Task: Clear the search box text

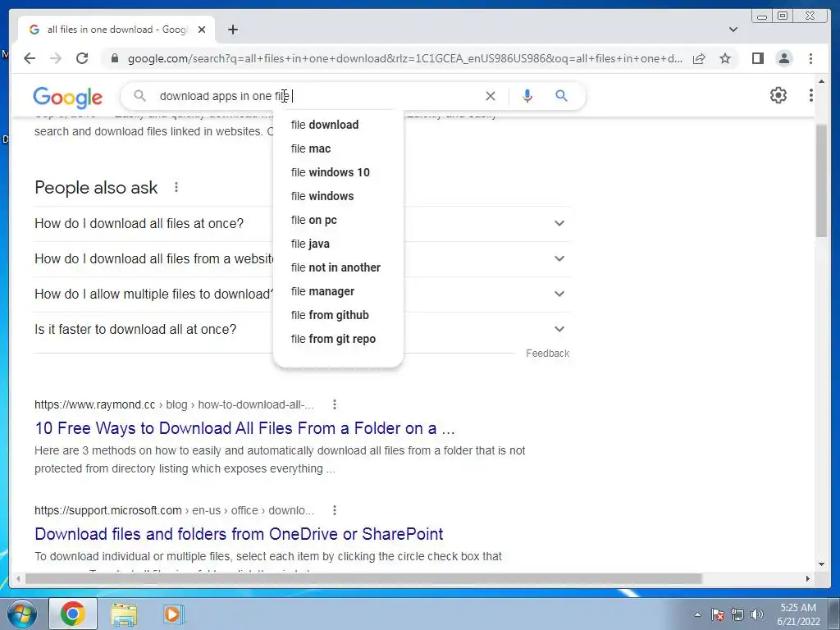Action: click(491, 96)
